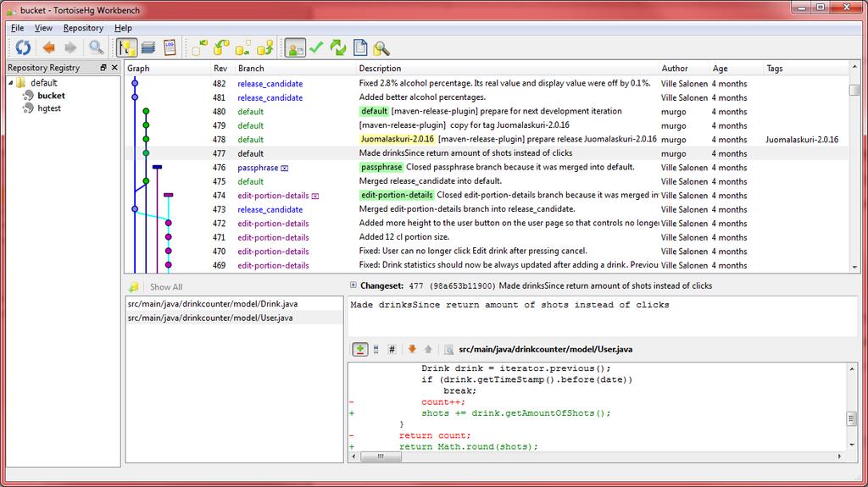Click the Graph column header

[x=167, y=68]
